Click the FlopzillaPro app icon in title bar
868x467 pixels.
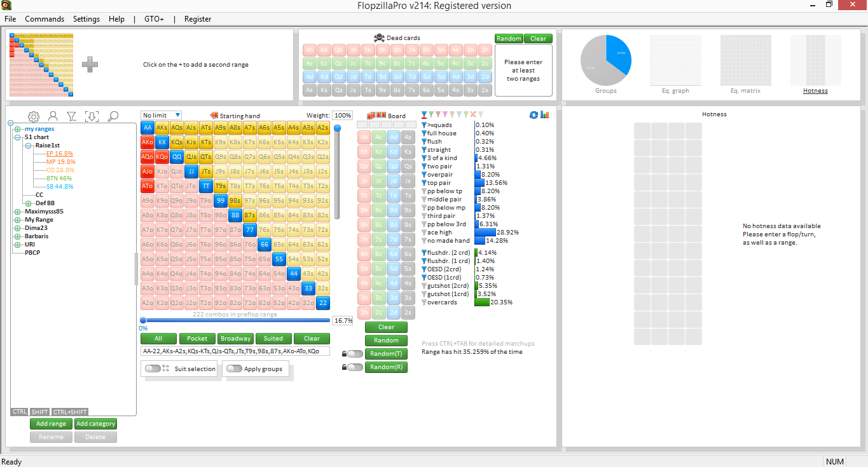pyautogui.click(x=7, y=5)
